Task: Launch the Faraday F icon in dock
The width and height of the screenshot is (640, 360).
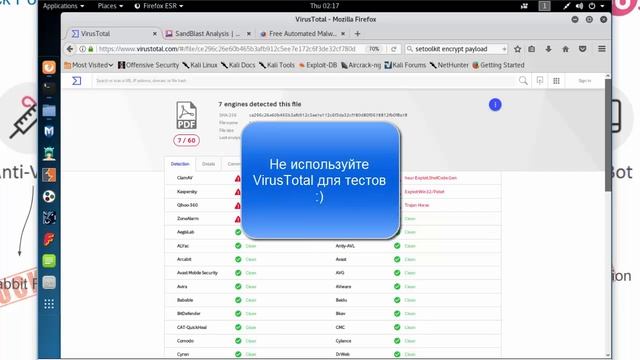Action: (x=49, y=239)
